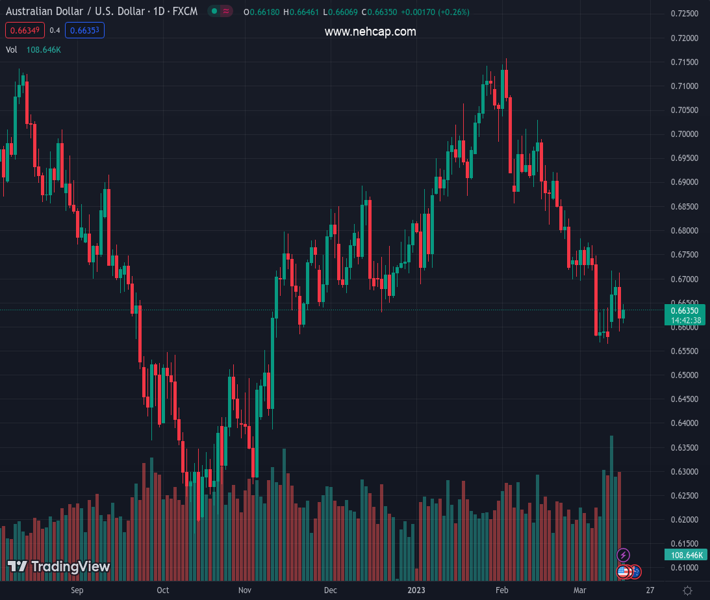Click the 2023 label on time axis
The image size is (710, 600).
(416, 591)
